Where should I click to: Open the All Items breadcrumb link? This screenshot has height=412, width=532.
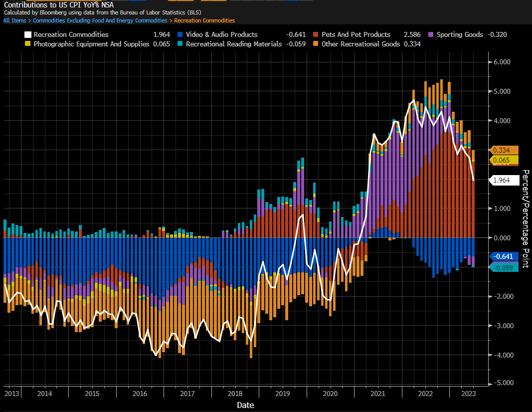pyautogui.click(x=14, y=20)
